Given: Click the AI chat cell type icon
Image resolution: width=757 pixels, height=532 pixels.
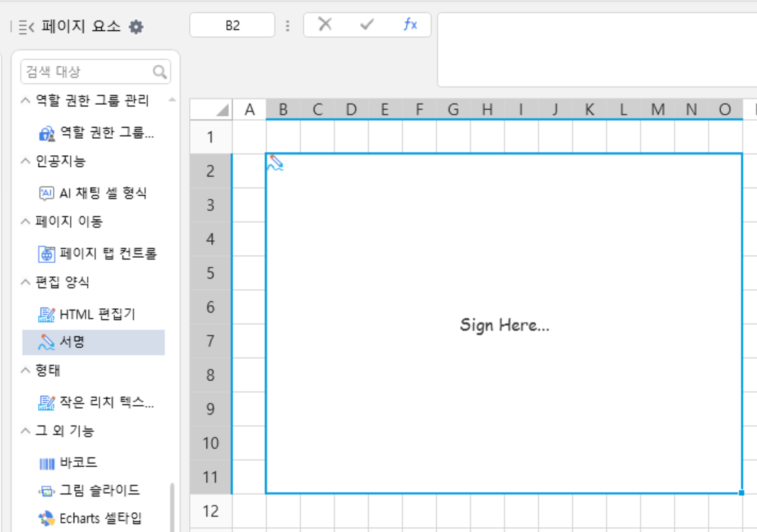Looking at the screenshot, I should pos(46,193).
